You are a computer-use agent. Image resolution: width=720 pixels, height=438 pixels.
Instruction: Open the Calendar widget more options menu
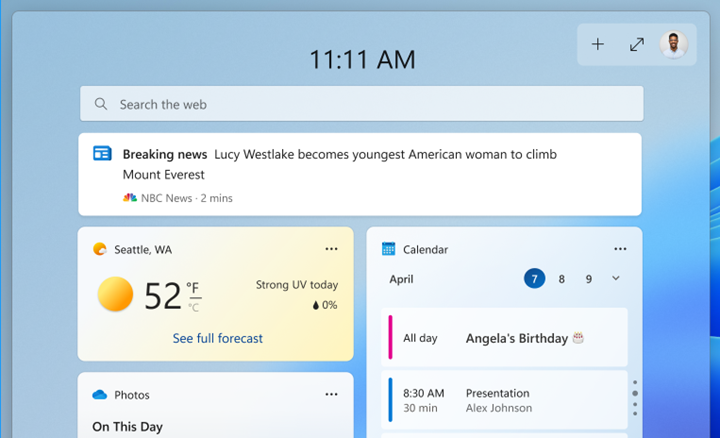click(620, 249)
